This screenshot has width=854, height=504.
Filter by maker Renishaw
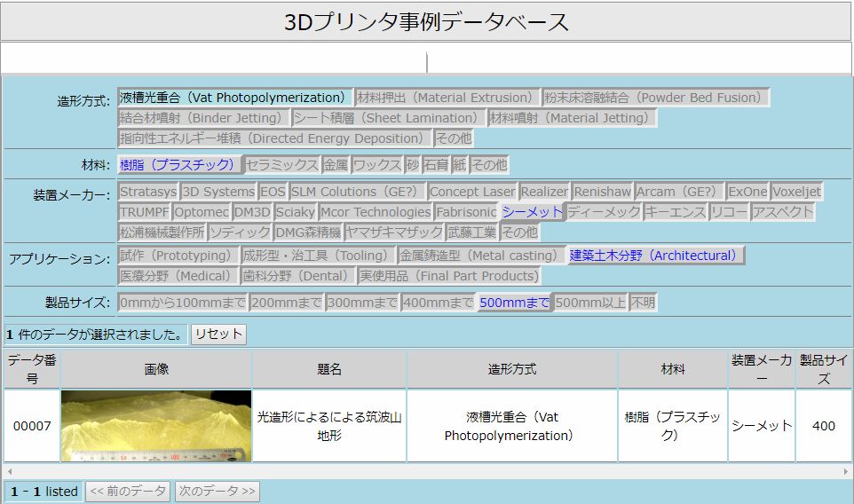click(x=603, y=192)
